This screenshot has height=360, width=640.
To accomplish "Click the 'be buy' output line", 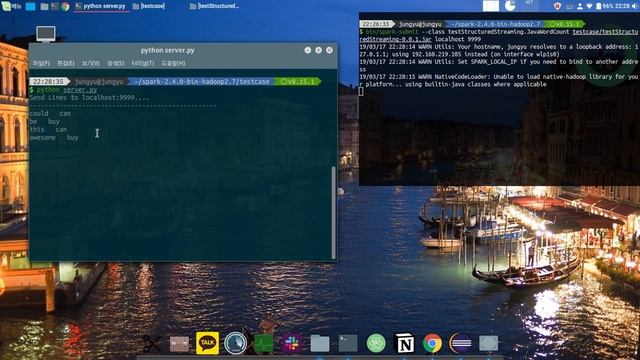I will [x=44, y=121].
